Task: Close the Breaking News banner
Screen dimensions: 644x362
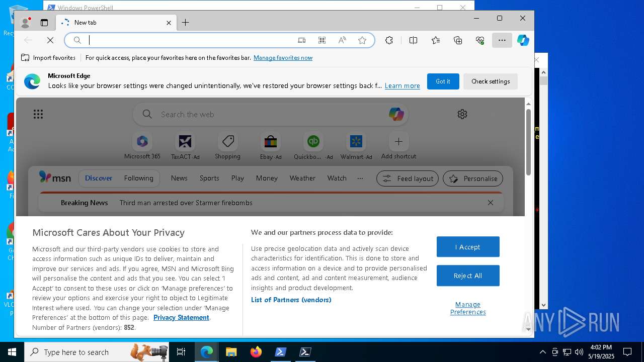Action: [491, 203]
